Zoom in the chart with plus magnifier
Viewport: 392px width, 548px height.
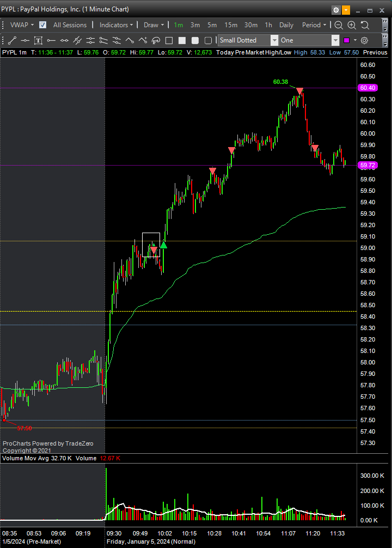pos(352,25)
